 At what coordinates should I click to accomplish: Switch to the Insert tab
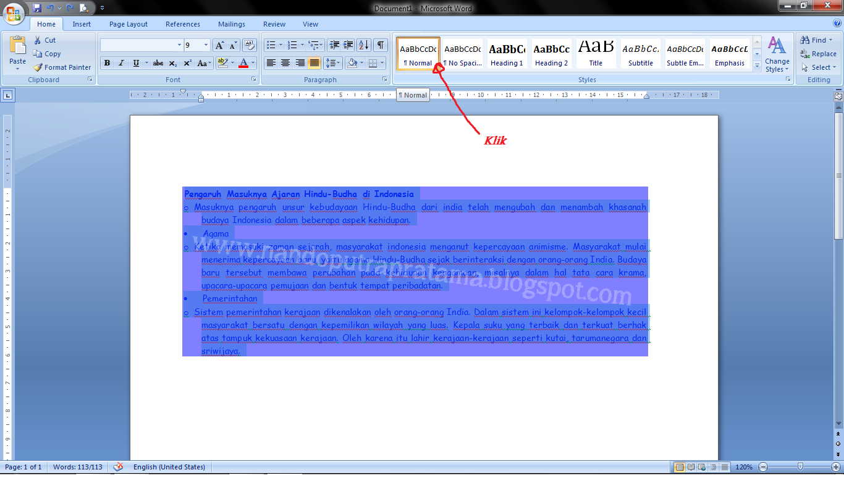(82, 24)
